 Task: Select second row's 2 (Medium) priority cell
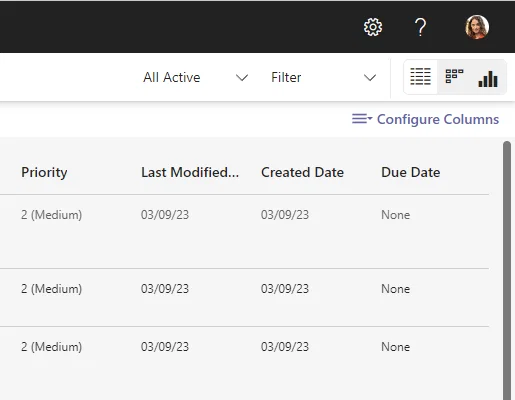51,289
